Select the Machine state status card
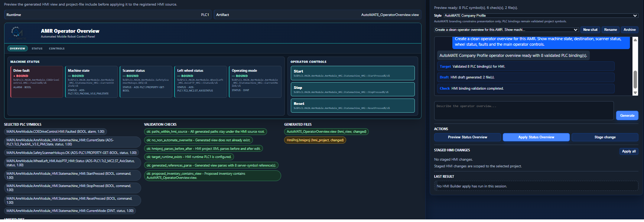Image resolution: width=644 pixels, height=222 pixels. (x=91, y=82)
